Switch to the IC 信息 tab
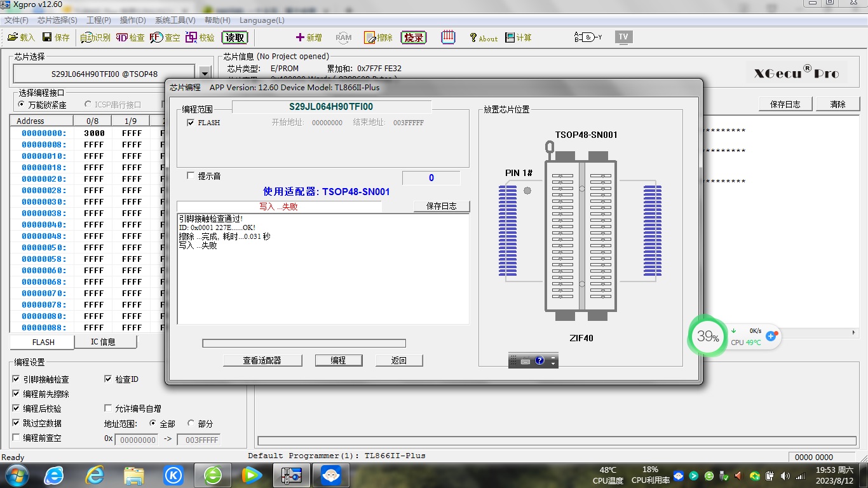Screen dimensions: 868x488 pos(103,342)
